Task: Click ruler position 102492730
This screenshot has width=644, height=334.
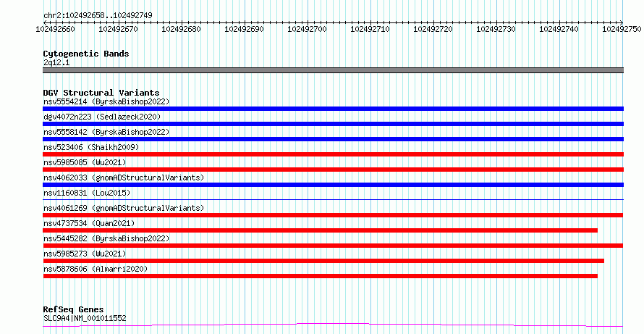Action: click(x=496, y=29)
